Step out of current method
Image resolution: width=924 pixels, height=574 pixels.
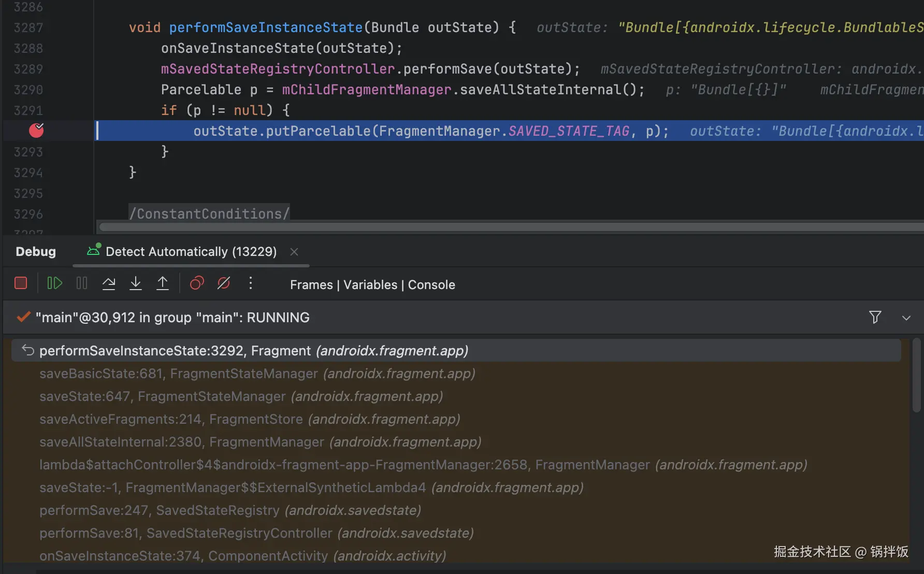(x=163, y=283)
